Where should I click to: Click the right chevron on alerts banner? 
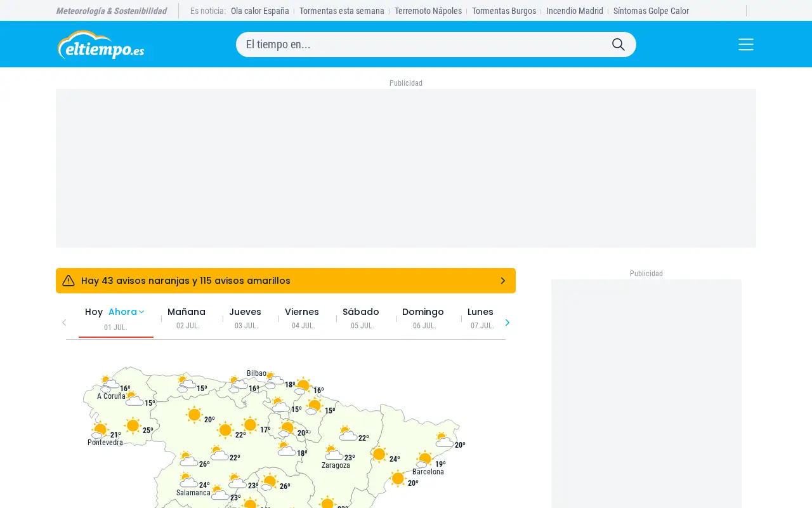coord(503,281)
